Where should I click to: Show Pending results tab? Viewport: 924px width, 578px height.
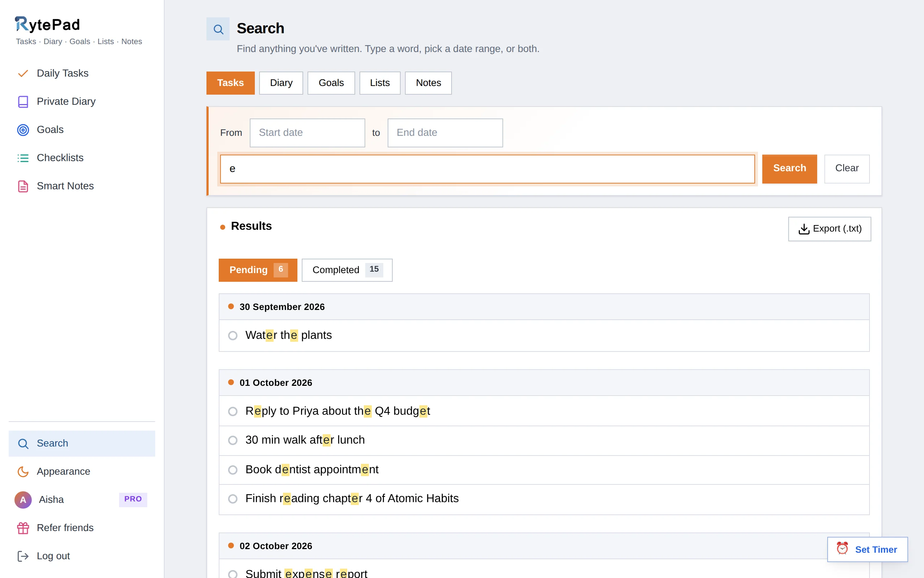point(258,270)
